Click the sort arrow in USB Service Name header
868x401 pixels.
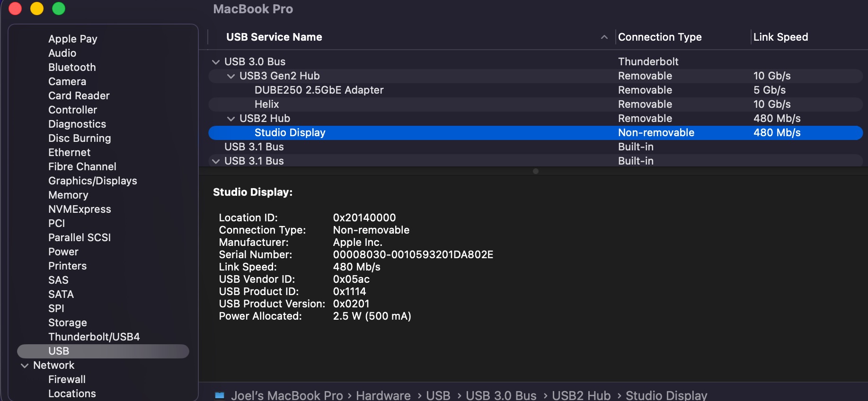(604, 37)
